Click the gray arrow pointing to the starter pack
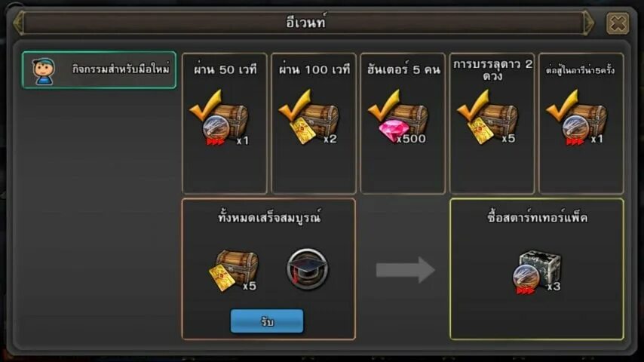644x362 pixels. 406,270
